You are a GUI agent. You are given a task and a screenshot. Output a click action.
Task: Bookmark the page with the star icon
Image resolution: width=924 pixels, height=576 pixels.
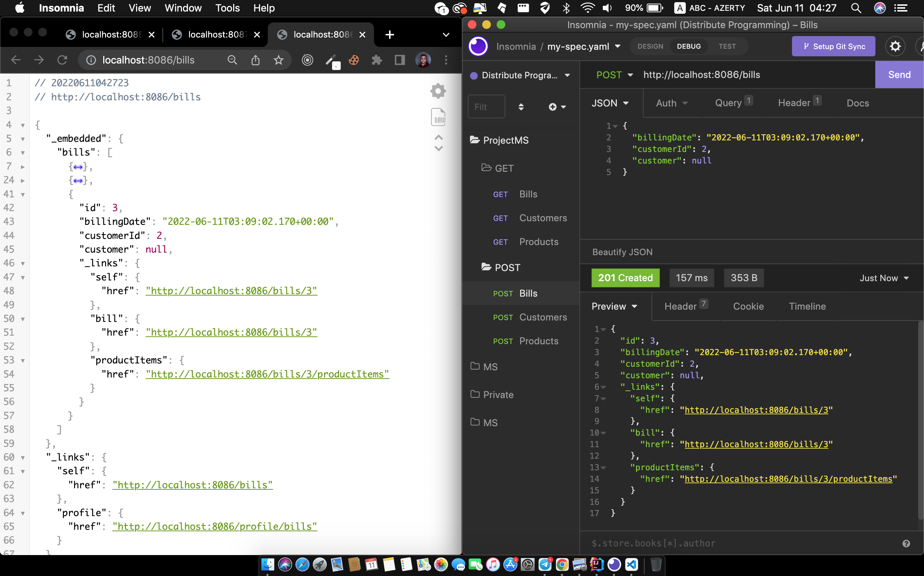pos(278,60)
